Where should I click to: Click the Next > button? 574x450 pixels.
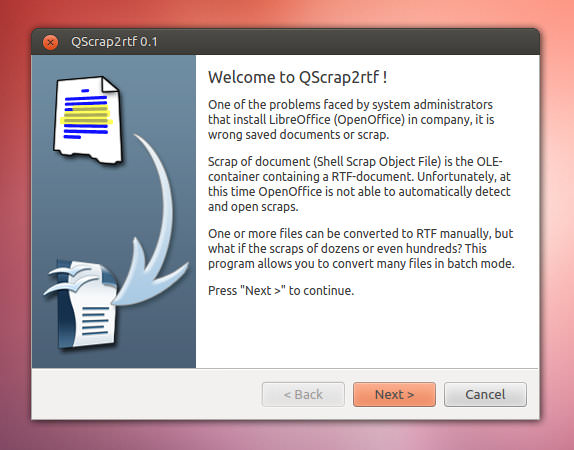tap(394, 394)
